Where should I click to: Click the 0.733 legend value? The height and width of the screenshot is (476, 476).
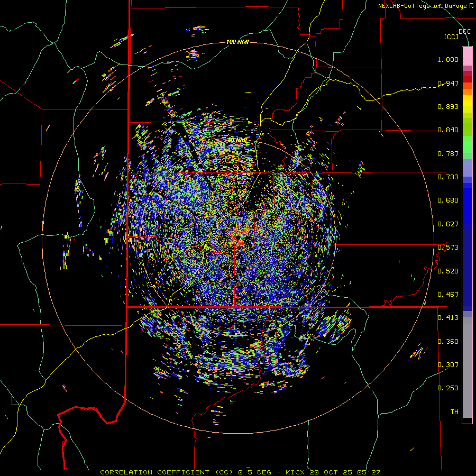click(448, 177)
